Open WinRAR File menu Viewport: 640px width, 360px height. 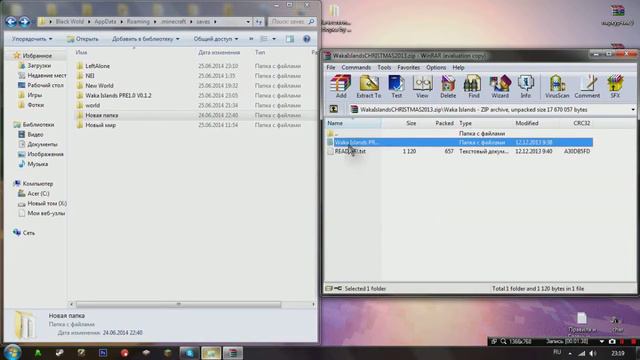pyautogui.click(x=331, y=67)
